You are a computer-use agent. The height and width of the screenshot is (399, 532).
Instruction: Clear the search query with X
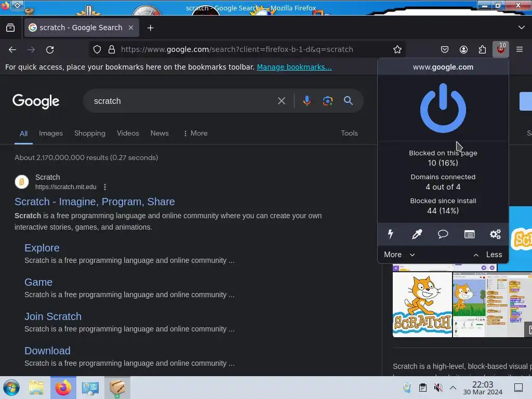click(x=281, y=101)
